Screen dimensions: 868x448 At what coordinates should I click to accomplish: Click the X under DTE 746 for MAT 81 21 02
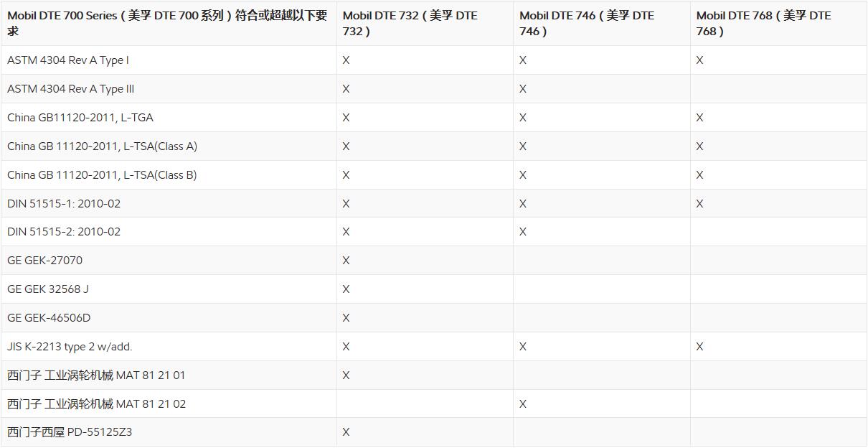tap(523, 404)
